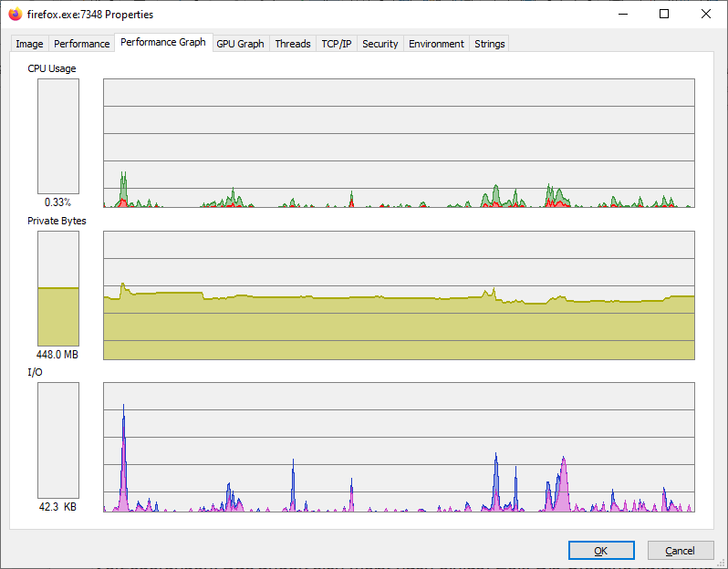728x569 pixels.
Task: Click the Private Bytes history graph
Action: click(x=399, y=295)
